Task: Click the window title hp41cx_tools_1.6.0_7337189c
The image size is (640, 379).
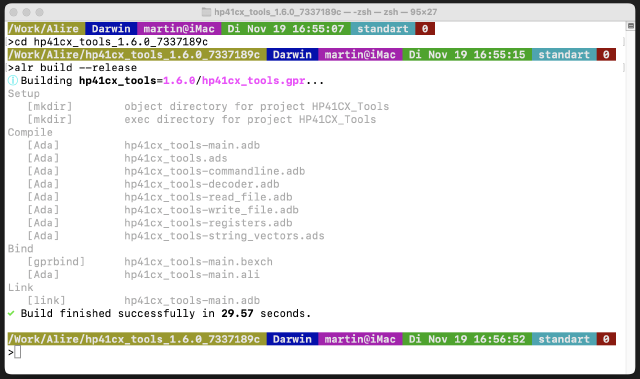Action: [278, 12]
